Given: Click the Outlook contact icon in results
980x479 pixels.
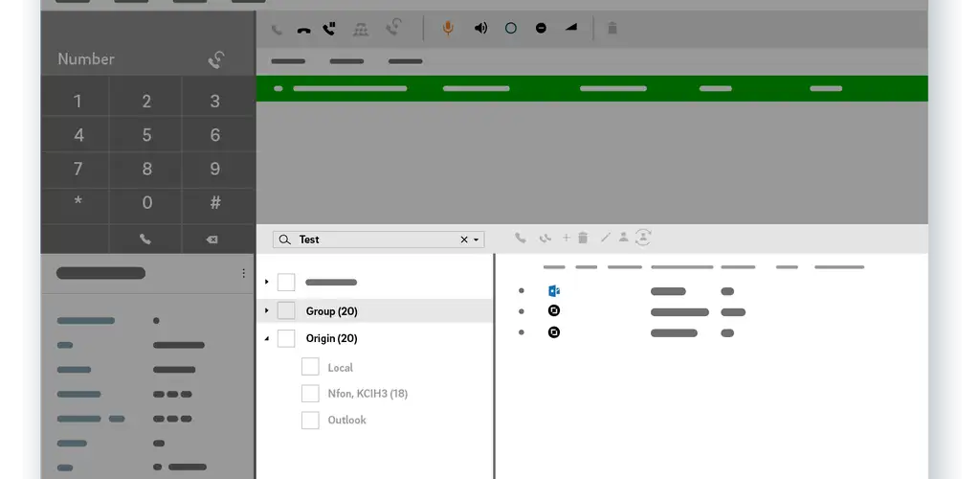Looking at the screenshot, I should tap(553, 290).
